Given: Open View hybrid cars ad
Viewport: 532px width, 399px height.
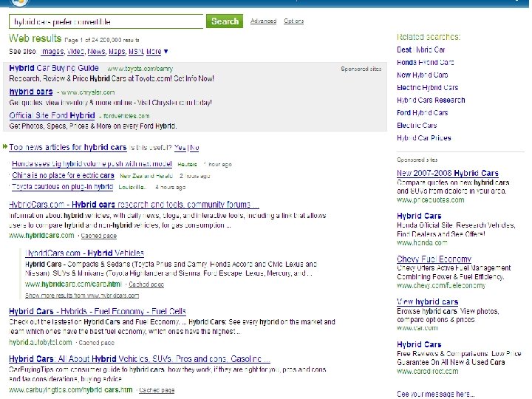Looking at the screenshot, I should [x=428, y=301].
